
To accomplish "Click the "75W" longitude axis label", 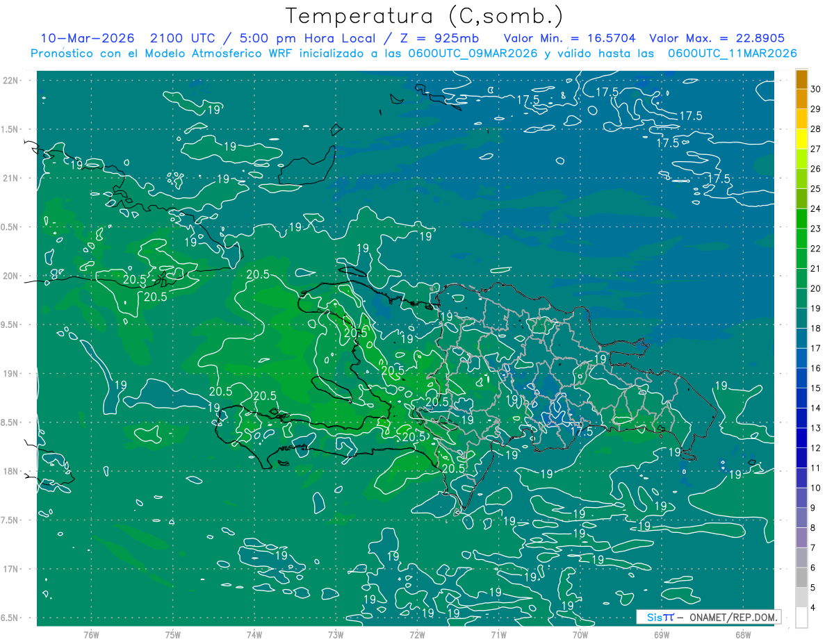I will point(173,634).
